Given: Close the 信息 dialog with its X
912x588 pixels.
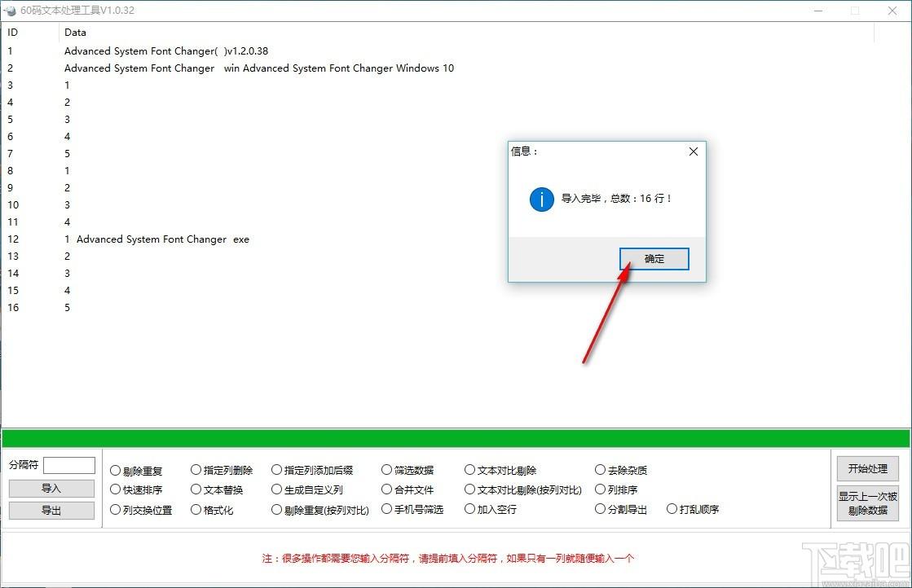Looking at the screenshot, I should (x=693, y=151).
